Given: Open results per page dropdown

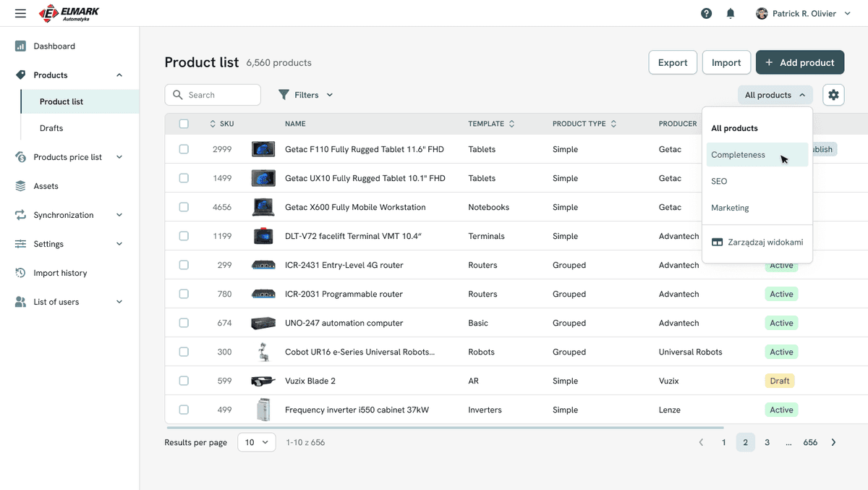Looking at the screenshot, I should tap(257, 442).
